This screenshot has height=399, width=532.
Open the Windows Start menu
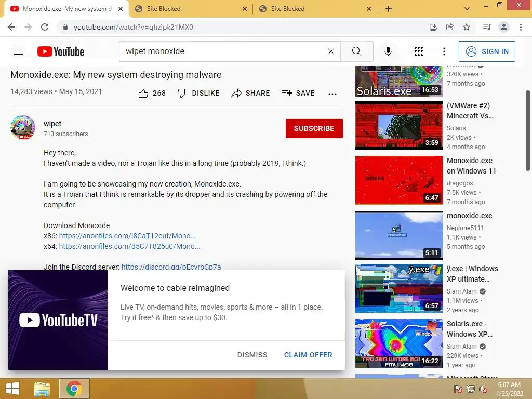point(12,389)
